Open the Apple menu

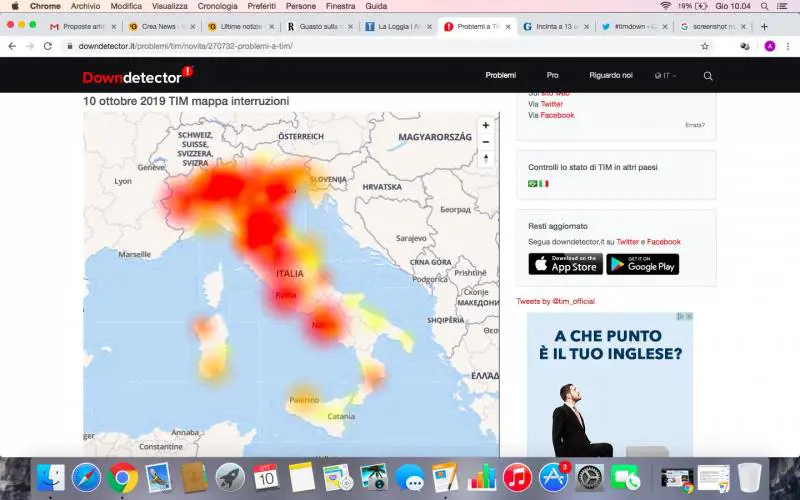tap(15, 6)
